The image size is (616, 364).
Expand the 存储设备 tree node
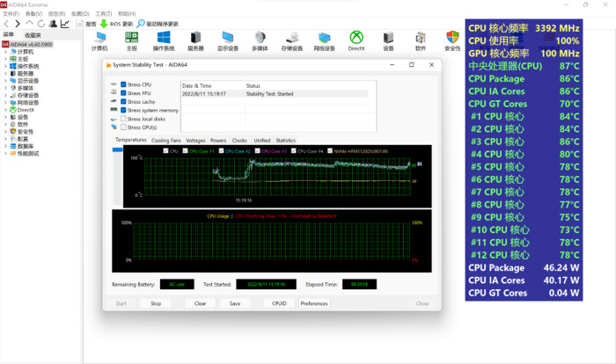[5, 96]
